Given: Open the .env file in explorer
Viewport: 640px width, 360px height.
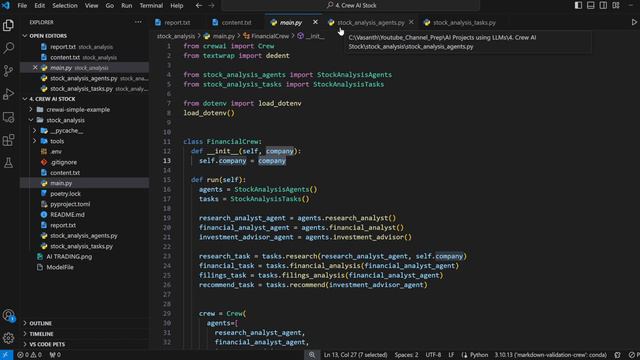Looking at the screenshot, I should pyautogui.click(x=56, y=151).
